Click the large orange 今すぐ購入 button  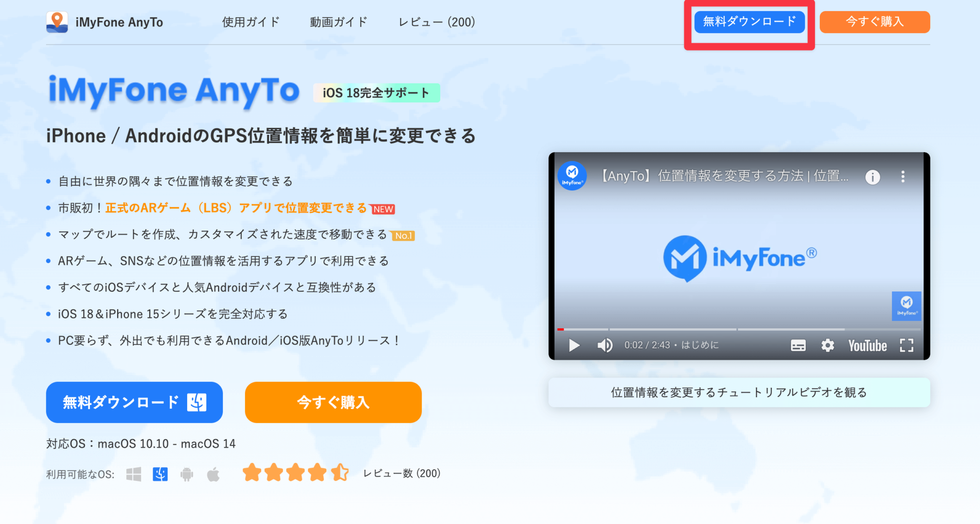click(x=333, y=402)
